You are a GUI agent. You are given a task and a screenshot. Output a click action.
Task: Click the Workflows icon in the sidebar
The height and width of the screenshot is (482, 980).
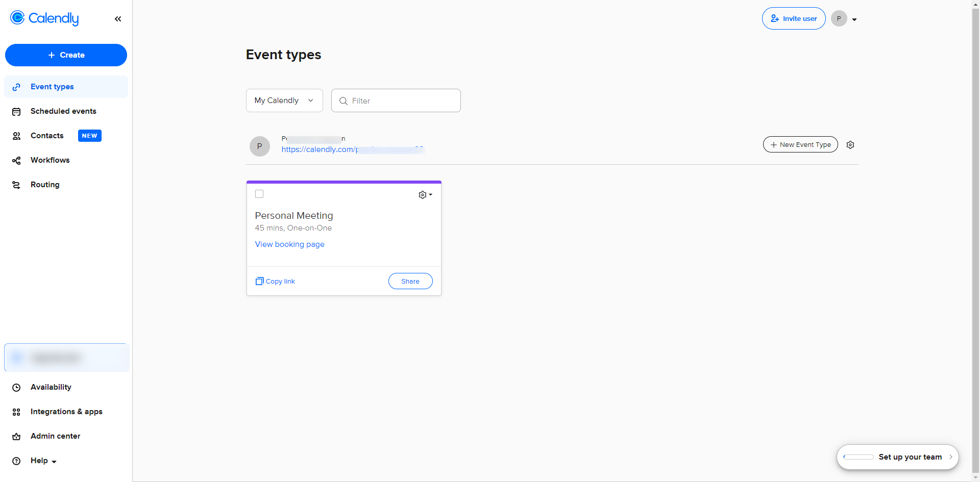click(16, 161)
